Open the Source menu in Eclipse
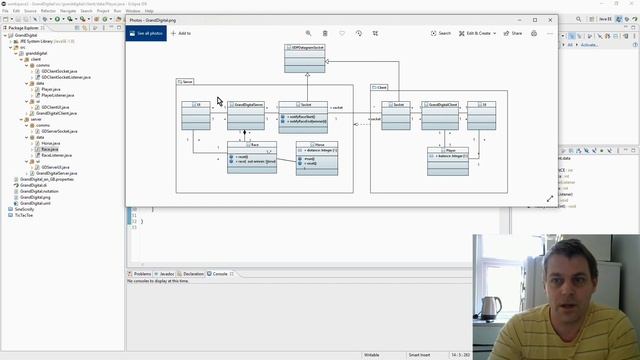Screen dimensions: 640x360 [x=30, y=11]
